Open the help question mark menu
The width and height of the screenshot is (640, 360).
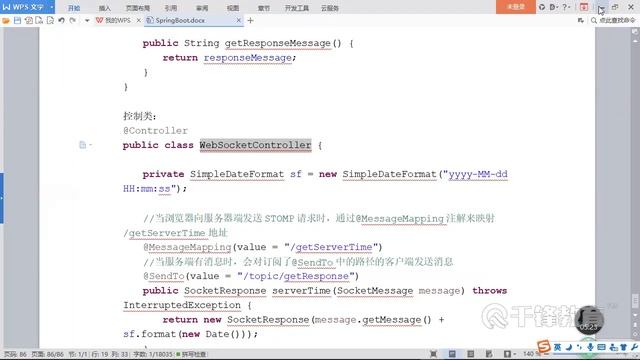[x=566, y=7]
